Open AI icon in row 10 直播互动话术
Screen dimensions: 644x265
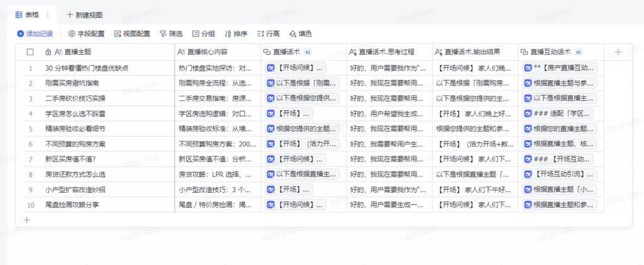[x=528, y=205]
